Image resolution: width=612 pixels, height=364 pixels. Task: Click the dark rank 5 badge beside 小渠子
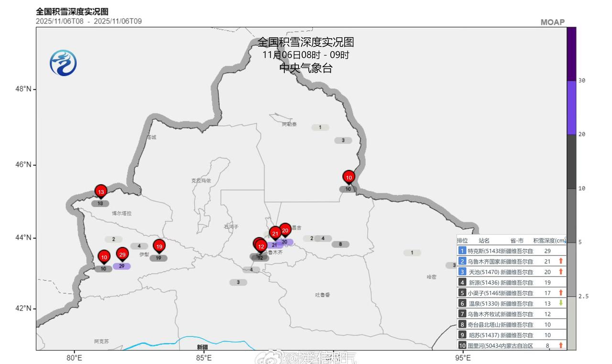pyautogui.click(x=462, y=292)
